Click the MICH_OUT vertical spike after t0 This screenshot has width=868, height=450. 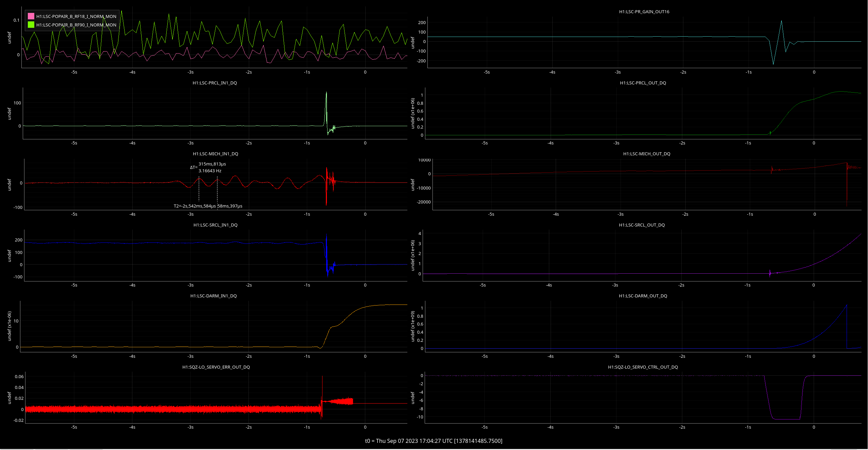tap(847, 185)
